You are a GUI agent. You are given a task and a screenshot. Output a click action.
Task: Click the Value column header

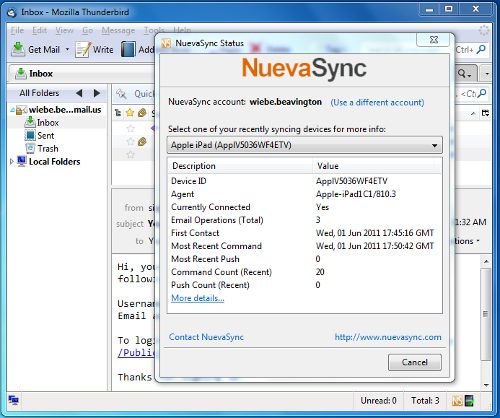coord(377,166)
